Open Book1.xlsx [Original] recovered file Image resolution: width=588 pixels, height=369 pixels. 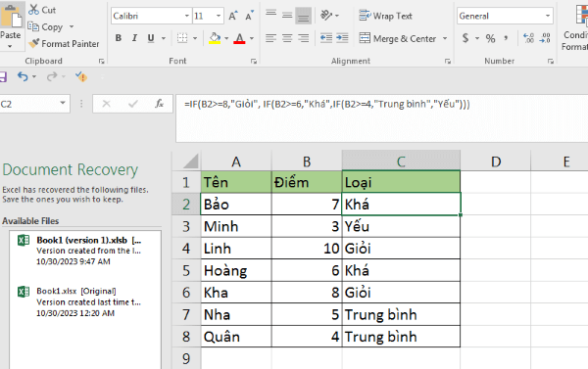pos(85,301)
